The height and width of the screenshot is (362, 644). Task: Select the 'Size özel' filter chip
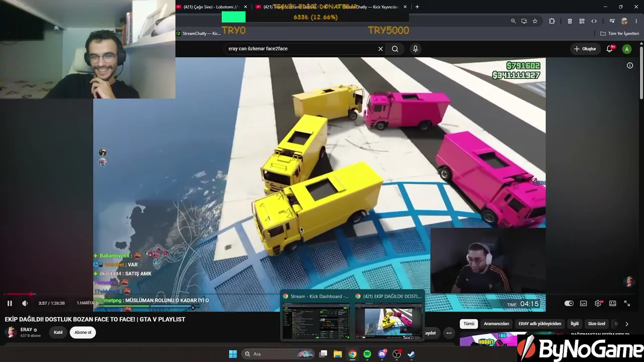click(597, 324)
